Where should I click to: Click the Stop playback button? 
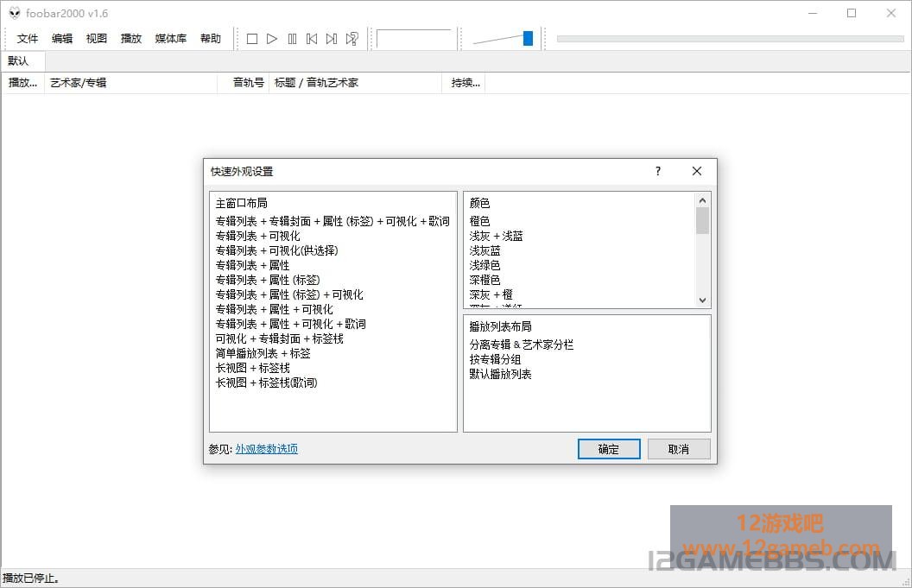point(252,39)
